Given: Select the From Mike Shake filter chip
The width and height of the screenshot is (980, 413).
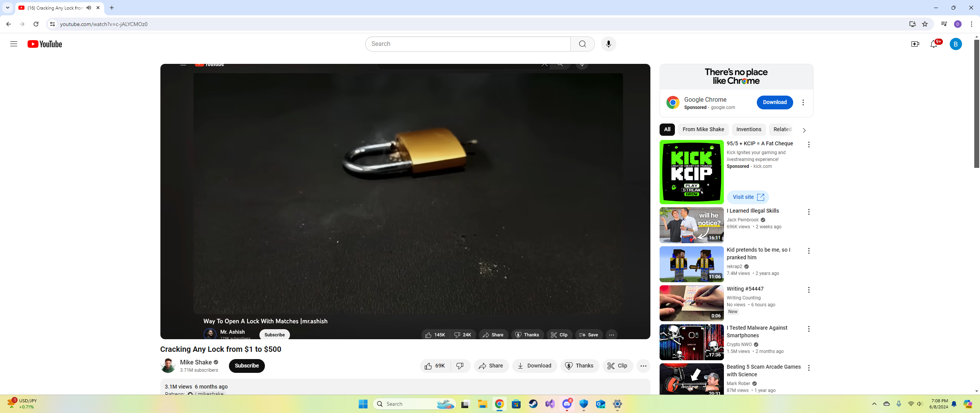Looking at the screenshot, I should 703,129.
